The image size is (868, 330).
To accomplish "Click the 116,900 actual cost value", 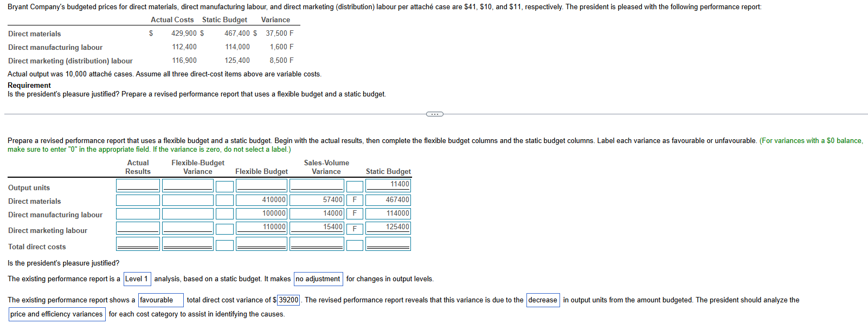I will click(184, 60).
